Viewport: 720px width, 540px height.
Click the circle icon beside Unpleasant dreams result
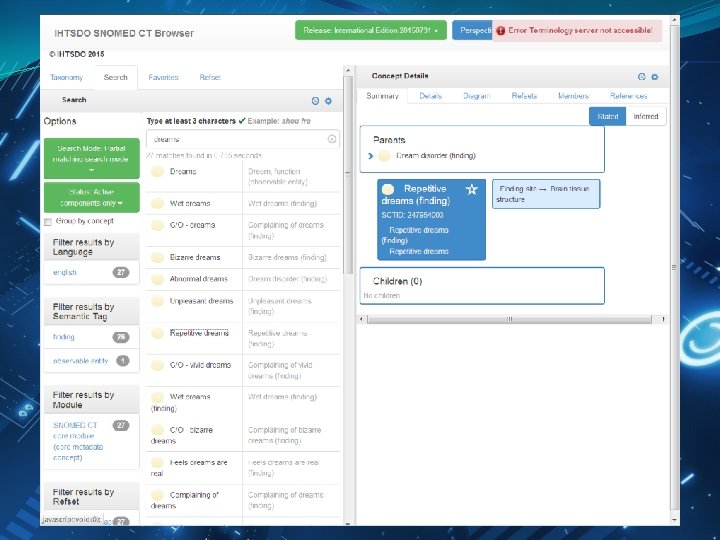coord(158,301)
